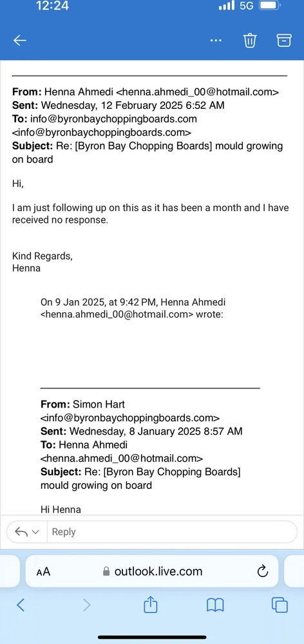Archive the message with the box icon
This screenshot has width=304, height=644.
[284, 40]
